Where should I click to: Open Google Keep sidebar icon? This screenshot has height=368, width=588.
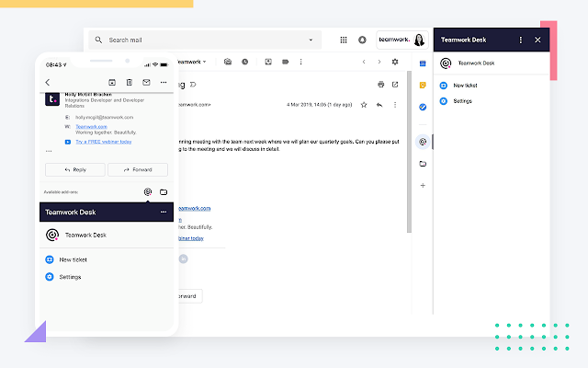[x=423, y=86]
